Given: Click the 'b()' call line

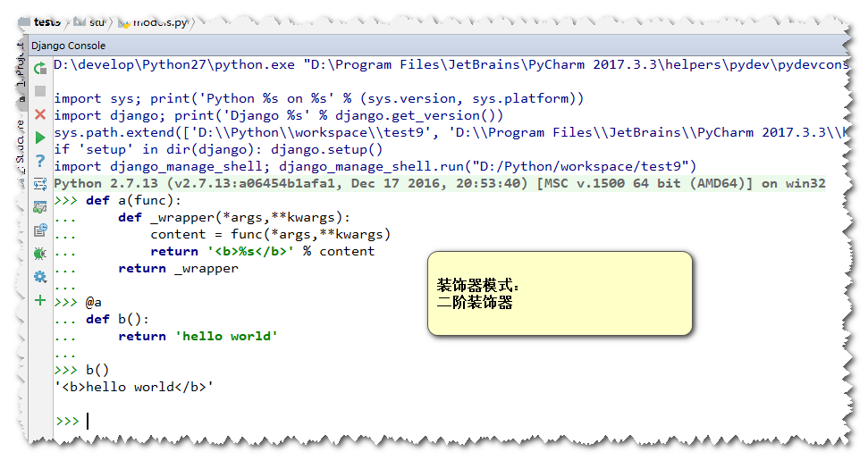Looking at the screenshot, I should 97,371.
